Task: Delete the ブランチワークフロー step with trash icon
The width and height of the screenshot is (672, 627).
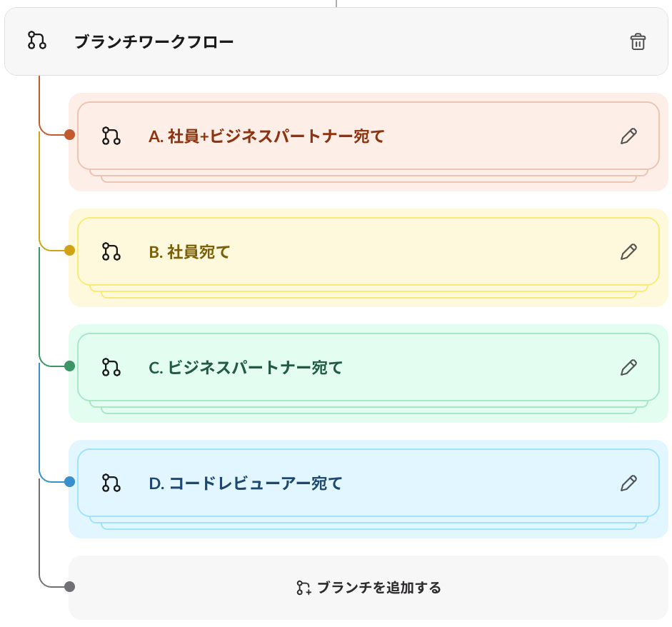Action: [638, 41]
